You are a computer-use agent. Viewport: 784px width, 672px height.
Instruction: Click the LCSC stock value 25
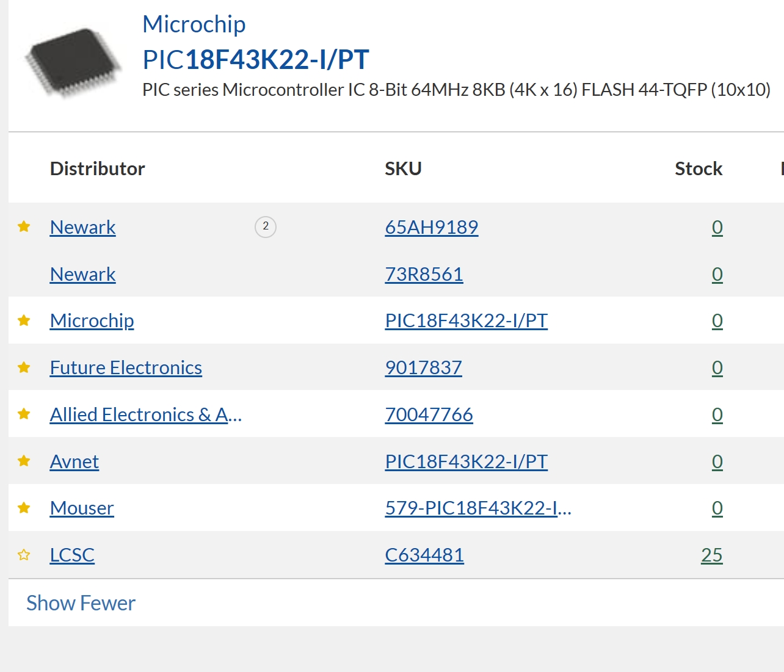click(x=712, y=555)
